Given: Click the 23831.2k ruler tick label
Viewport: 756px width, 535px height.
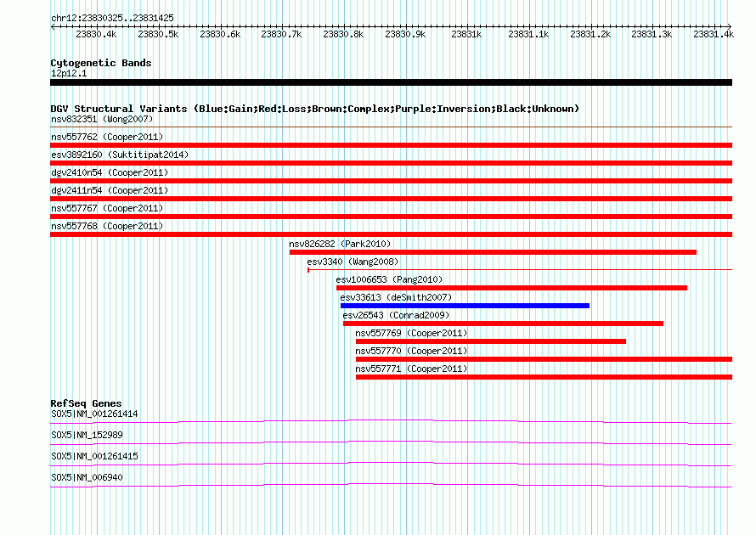Looking at the screenshot, I should [x=590, y=34].
